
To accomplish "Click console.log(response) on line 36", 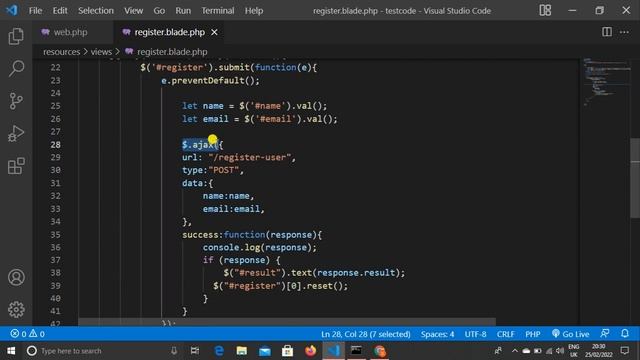I will pyautogui.click(x=257, y=247).
